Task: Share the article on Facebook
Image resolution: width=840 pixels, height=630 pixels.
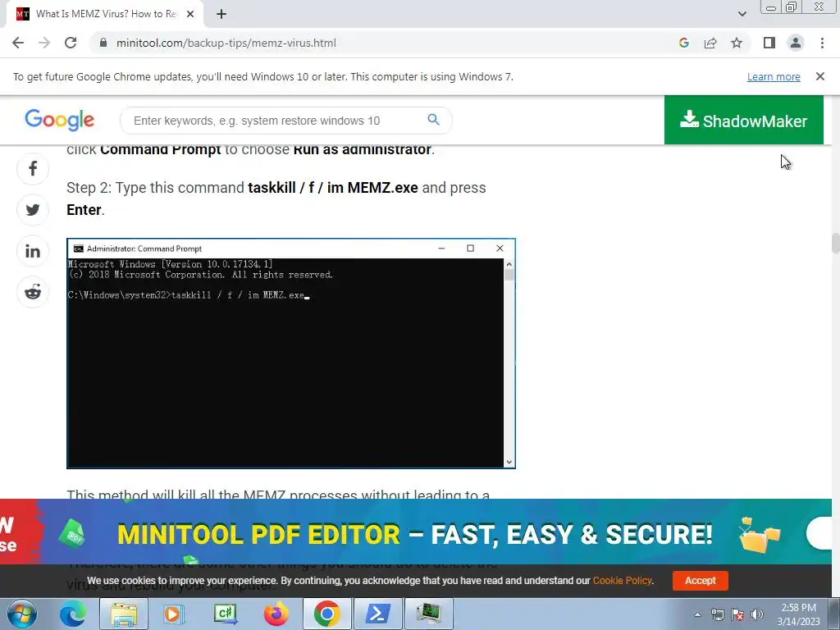Action: click(x=33, y=169)
